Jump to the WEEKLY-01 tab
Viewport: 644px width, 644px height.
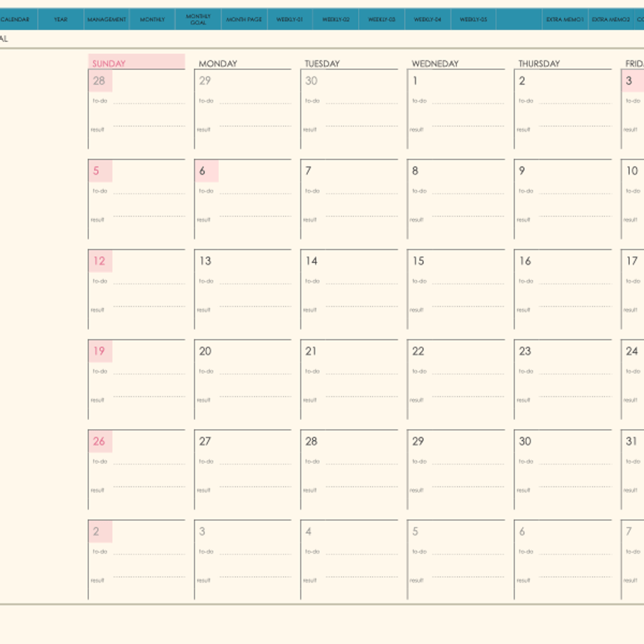(x=290, y=20)
